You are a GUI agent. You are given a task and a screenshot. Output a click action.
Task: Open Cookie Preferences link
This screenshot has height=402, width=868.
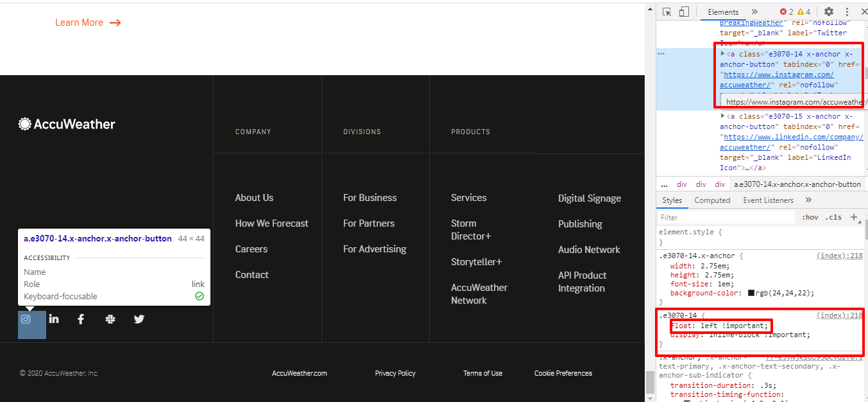[x=563, y=373]
